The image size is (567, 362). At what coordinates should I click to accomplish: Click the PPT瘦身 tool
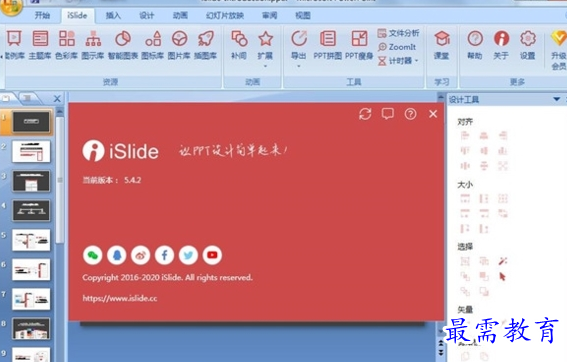(x=359, y=45)
